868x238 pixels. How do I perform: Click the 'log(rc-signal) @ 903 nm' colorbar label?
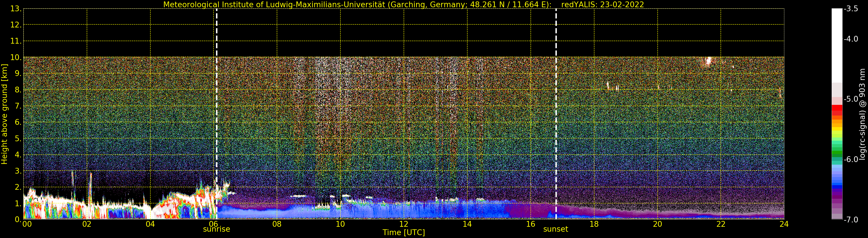click(863, 114)
